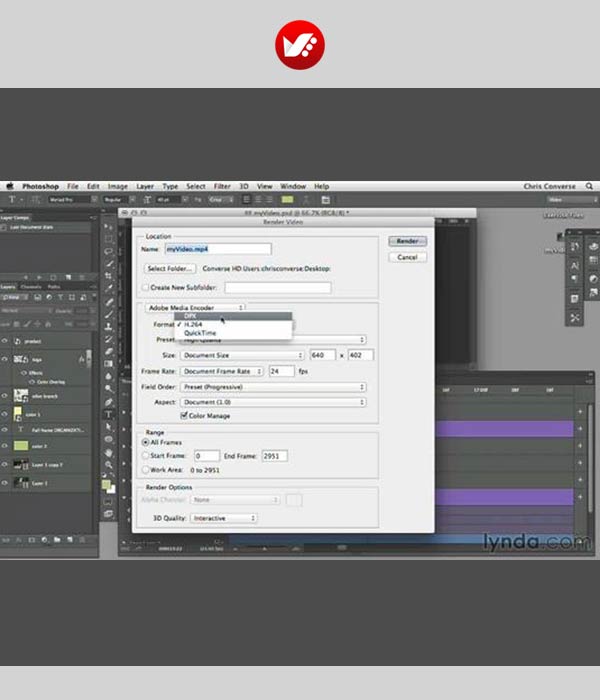Image resolution: width=600 pixels, height=700 pixels.
Task: Click the Render button
Action: 408,241
